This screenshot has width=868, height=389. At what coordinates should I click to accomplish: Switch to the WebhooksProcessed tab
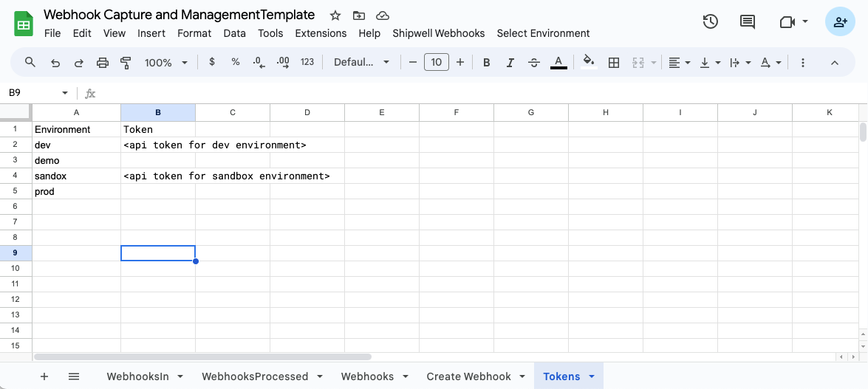coord(255,376)
